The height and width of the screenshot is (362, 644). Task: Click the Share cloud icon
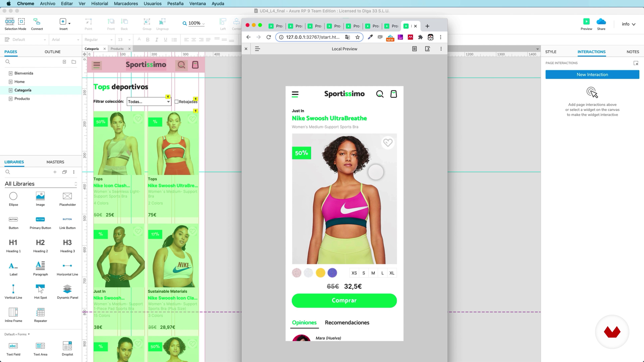601,21
